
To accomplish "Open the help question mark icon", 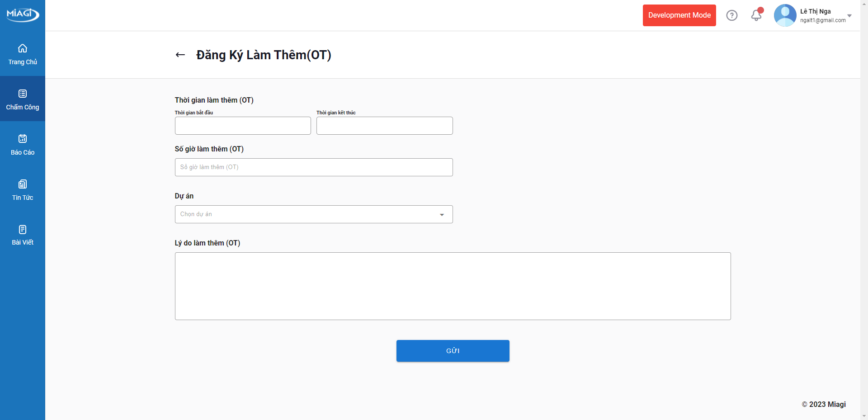I will [x=731, y=15].
